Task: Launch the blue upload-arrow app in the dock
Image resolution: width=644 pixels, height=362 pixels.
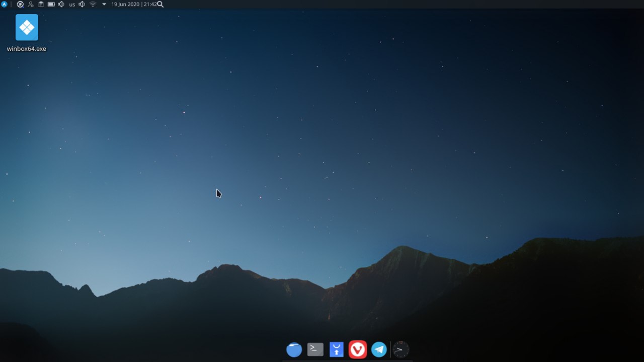Action: (337, 349)
